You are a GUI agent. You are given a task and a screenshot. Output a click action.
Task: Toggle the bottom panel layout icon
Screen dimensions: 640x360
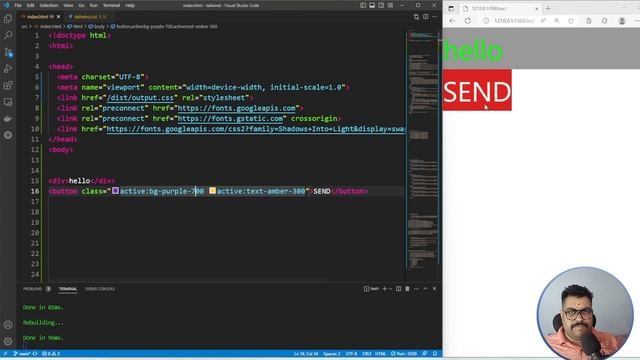(x=372, y=5)
